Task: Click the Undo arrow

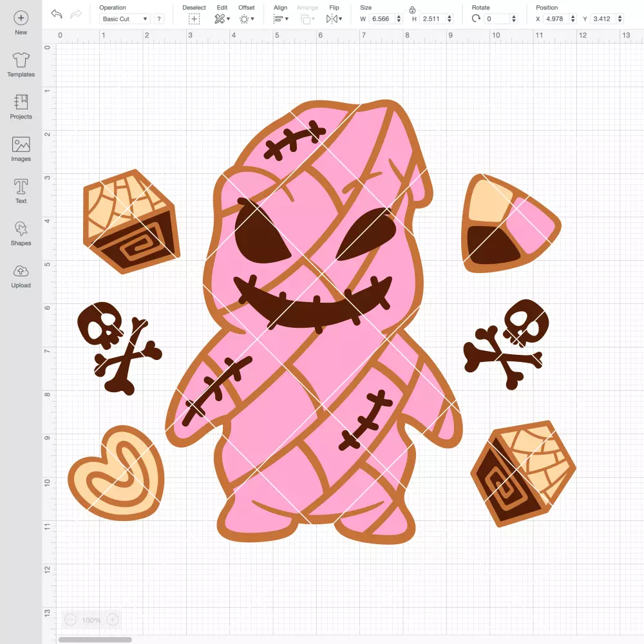Action: pyautogui.click(x=57, y=14)
